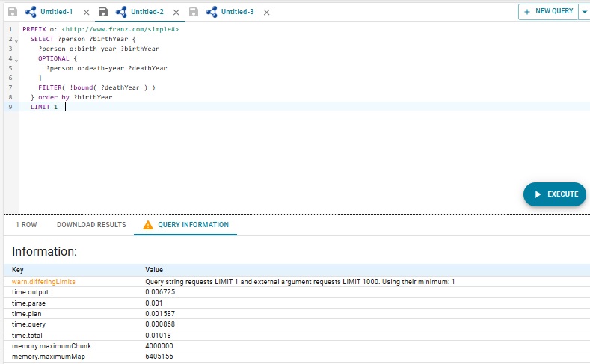Click the warning triangle icon on Query Information

[x=148, y=225]
